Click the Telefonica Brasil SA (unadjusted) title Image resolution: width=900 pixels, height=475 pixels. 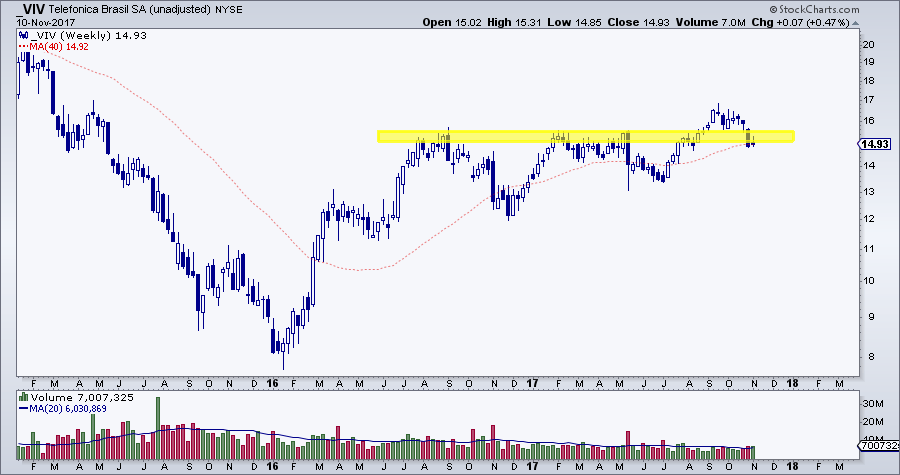tap(130, 10)
